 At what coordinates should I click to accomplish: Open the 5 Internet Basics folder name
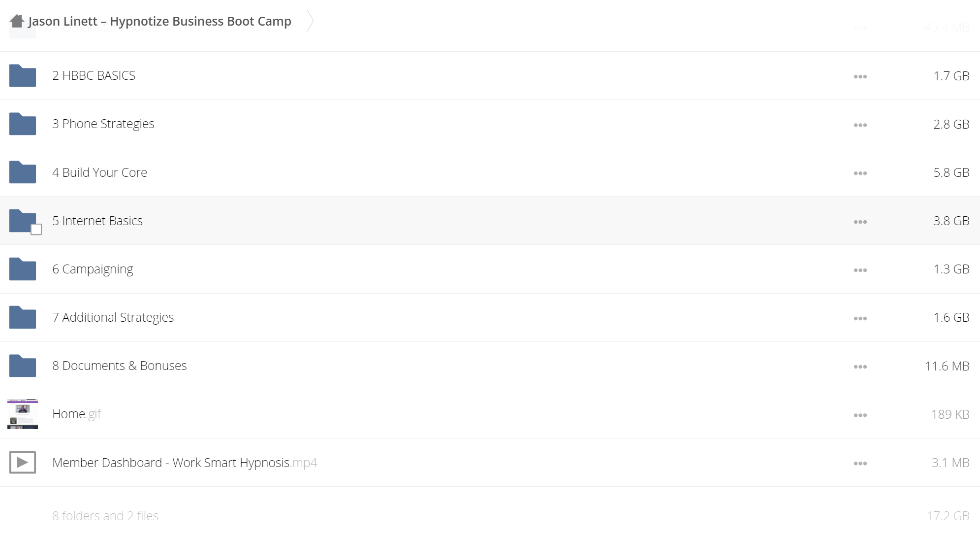point(97,221)
